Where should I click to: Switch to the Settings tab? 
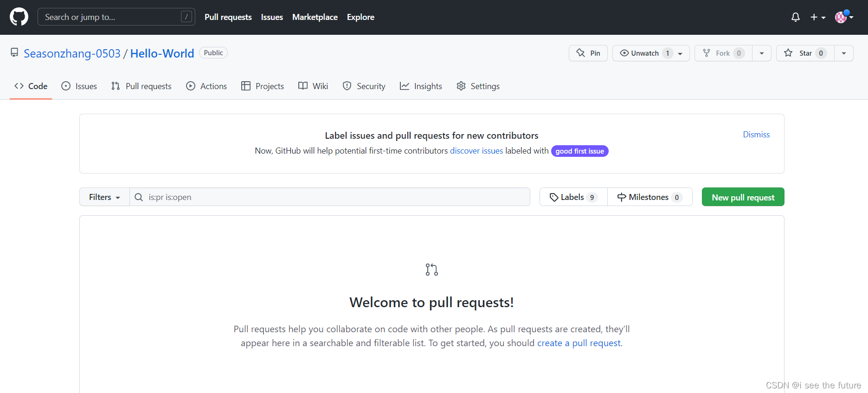(x=478, y=86)
